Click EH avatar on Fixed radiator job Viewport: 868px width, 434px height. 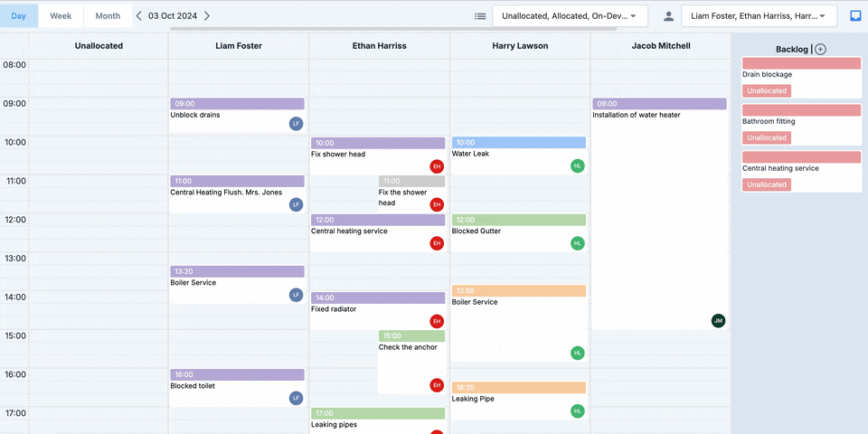coord(437,320)
